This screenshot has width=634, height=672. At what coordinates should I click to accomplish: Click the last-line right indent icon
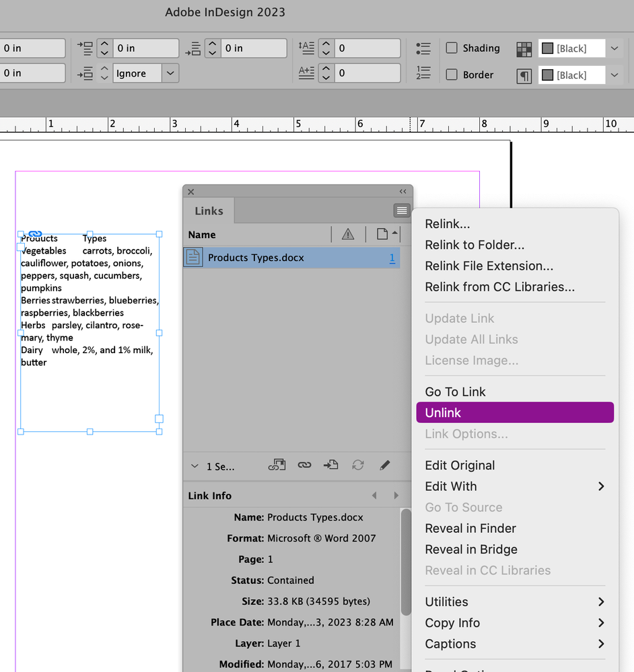click(x=85, y=73)
